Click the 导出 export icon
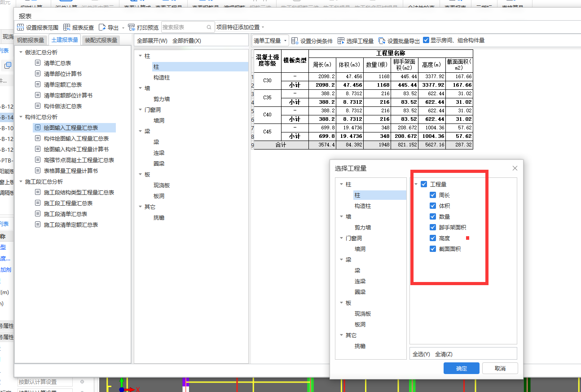 102,27
